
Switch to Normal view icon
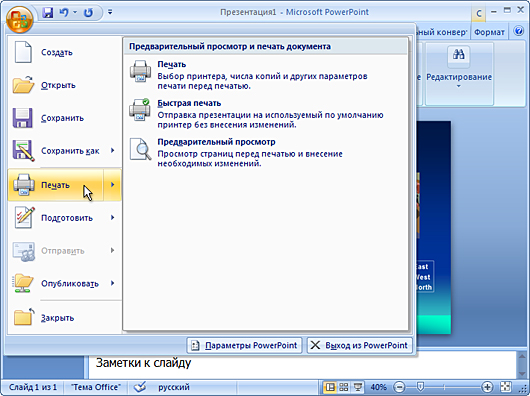[x=330, y=387]
